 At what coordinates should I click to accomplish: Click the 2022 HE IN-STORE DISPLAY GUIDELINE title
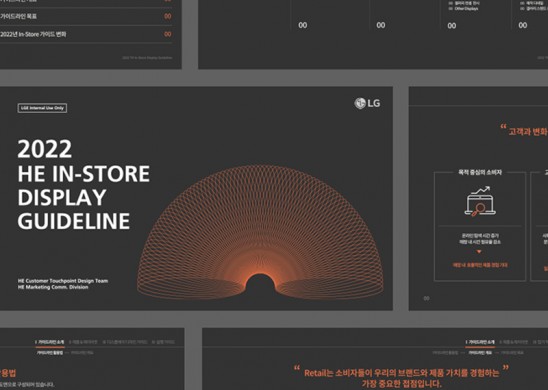click(x=84, y=185)
